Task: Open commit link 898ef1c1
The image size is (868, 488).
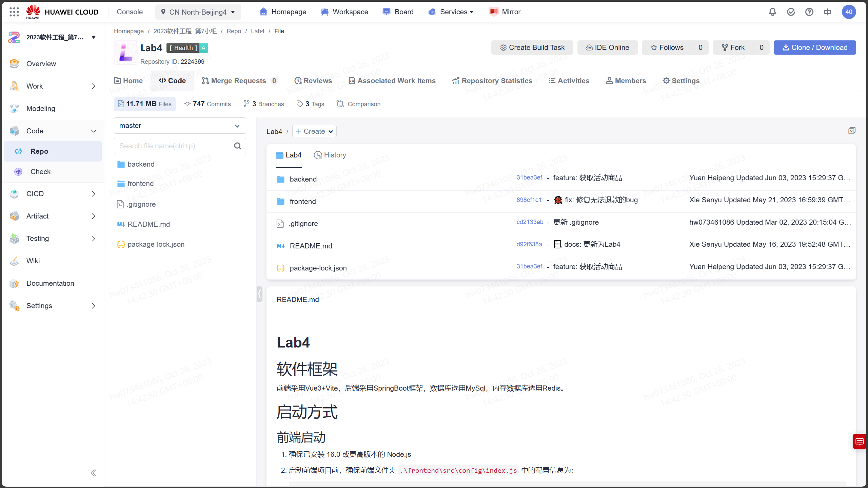Action: [x=529, y=200]
